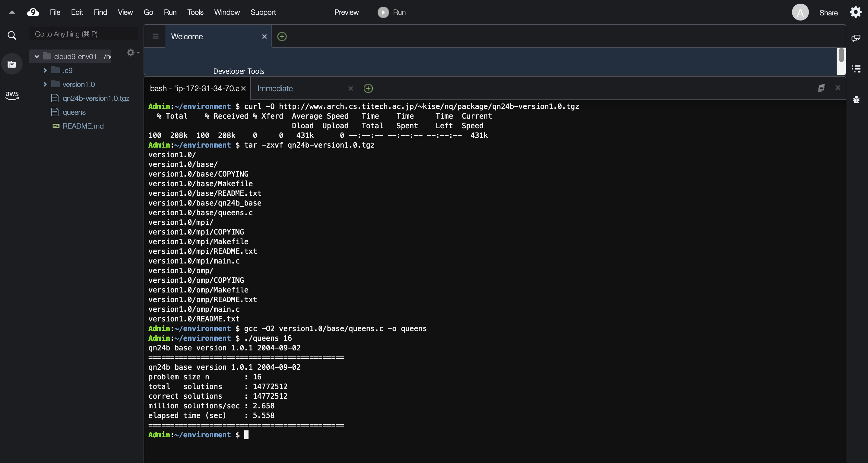Click 'version1.0/base/qn24b_base' output line
Screen dimensions: 868x463
click(204, 203)
